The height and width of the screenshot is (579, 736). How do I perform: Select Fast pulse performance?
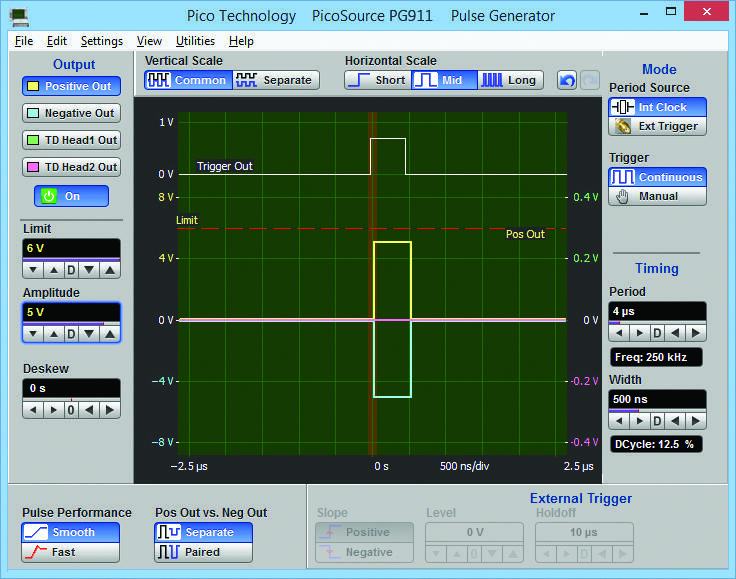point(70,552)
